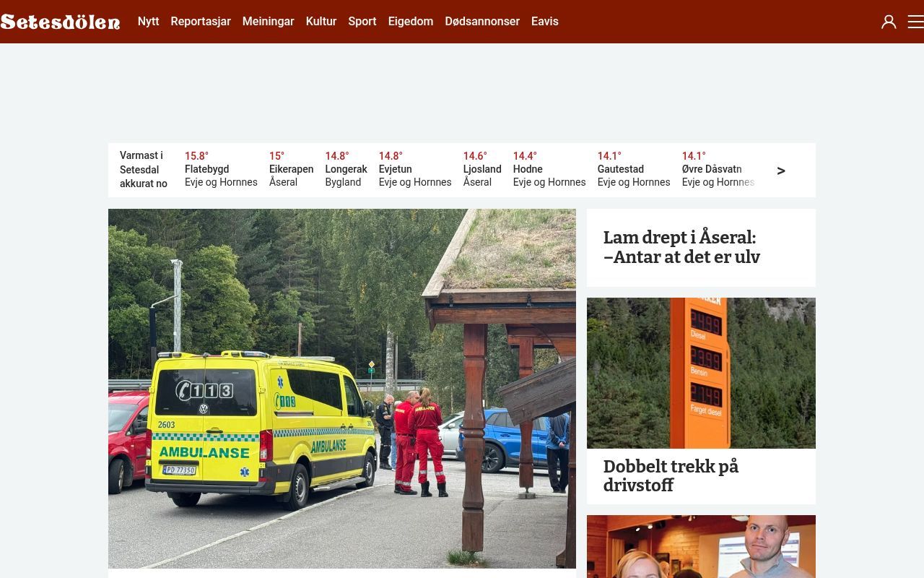Open the Meiningar section

click(x=268, y=22)
